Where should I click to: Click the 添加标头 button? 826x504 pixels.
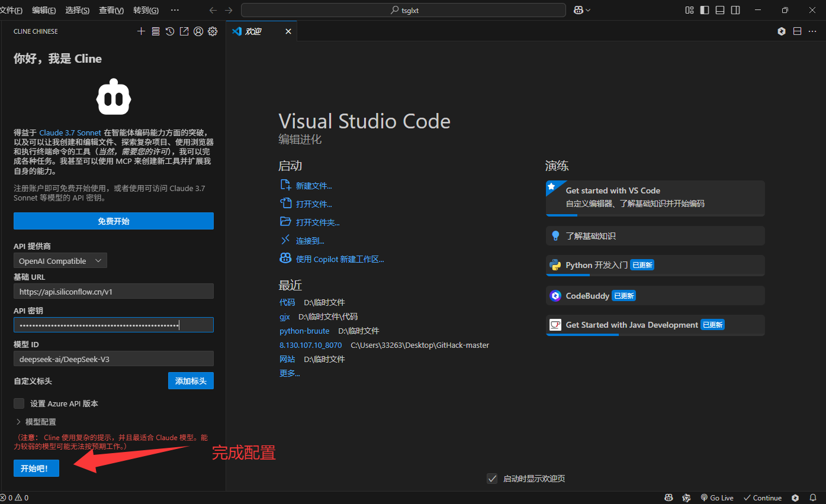pyautogui.click(x=191, y=381)
